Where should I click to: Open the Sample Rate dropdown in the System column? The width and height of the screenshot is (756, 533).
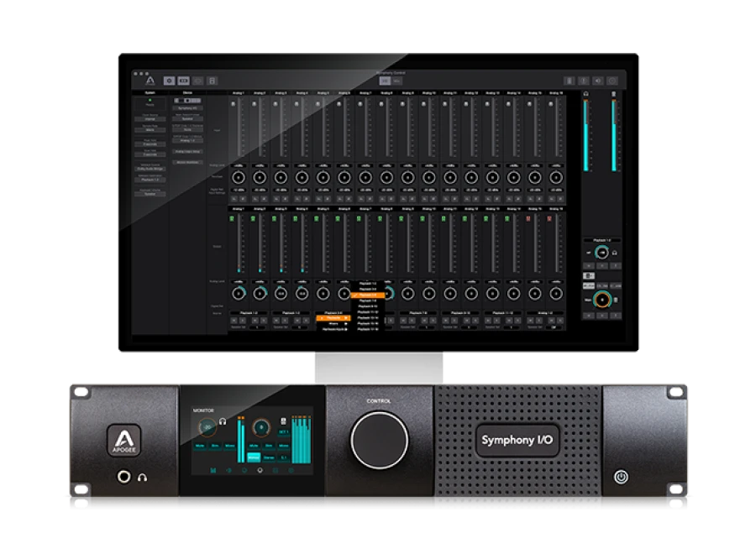click(x=150, y=130)
